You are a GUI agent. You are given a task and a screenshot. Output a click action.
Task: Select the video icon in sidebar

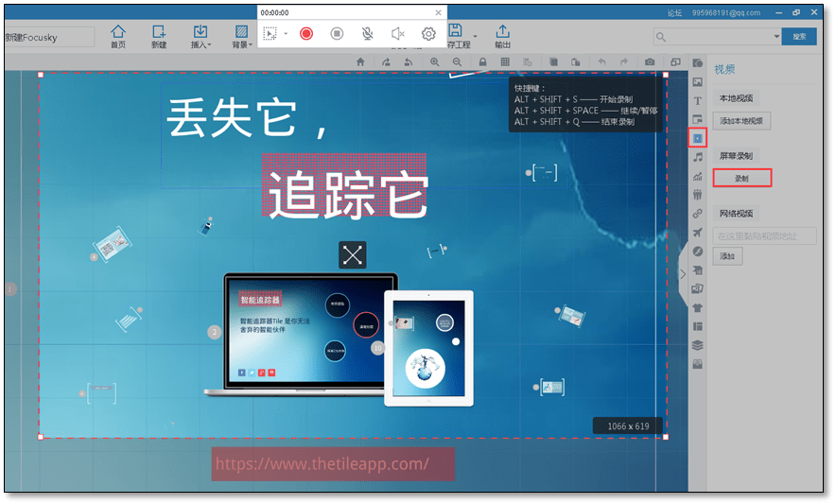click(x=697, y=138)
